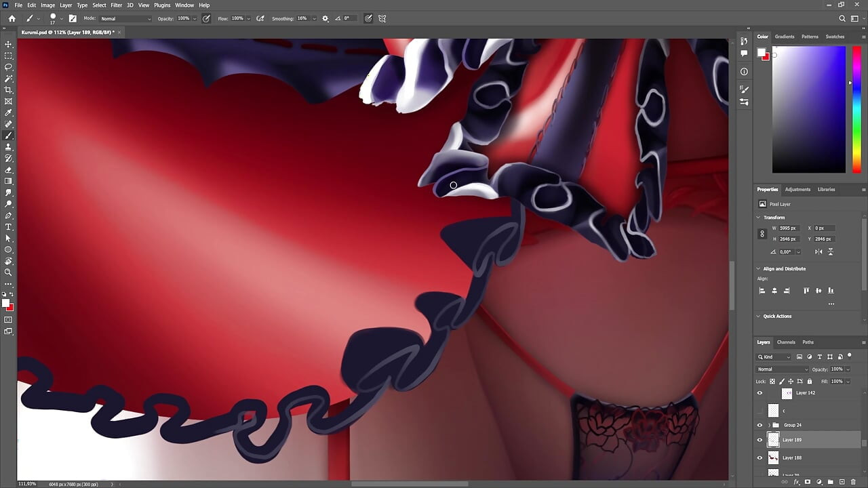Adjust the hue spectrum slider

click(x=856, y=109)
